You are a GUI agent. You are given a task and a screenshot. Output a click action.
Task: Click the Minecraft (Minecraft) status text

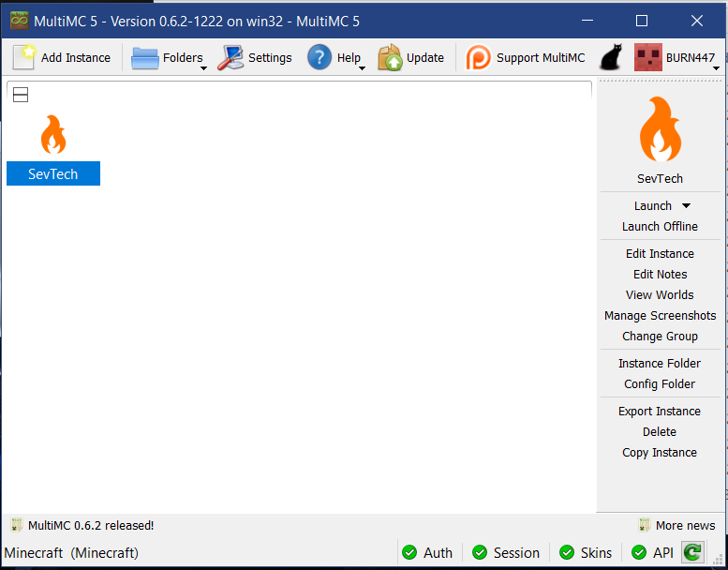coord(71,553)
